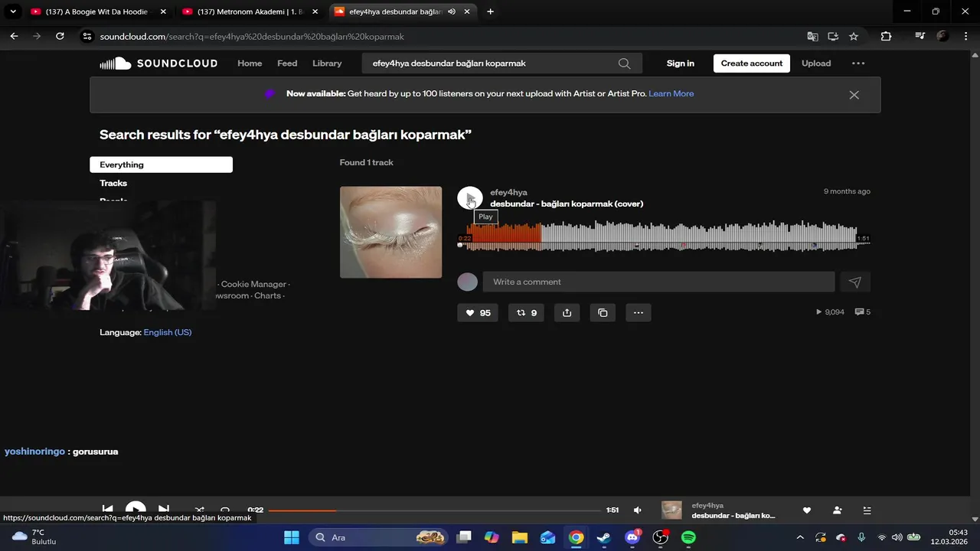Open Chrome's three-dot menu

coord(965,36)
